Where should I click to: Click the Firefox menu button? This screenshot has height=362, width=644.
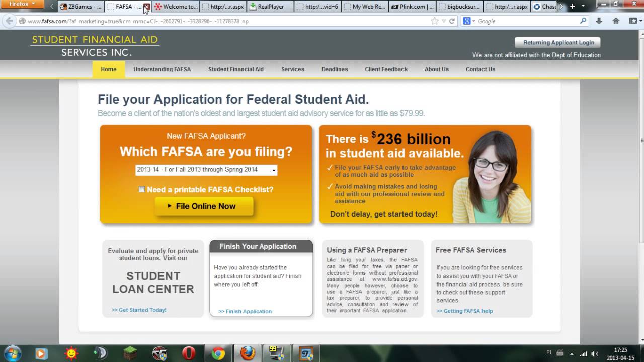coord(23,4)
